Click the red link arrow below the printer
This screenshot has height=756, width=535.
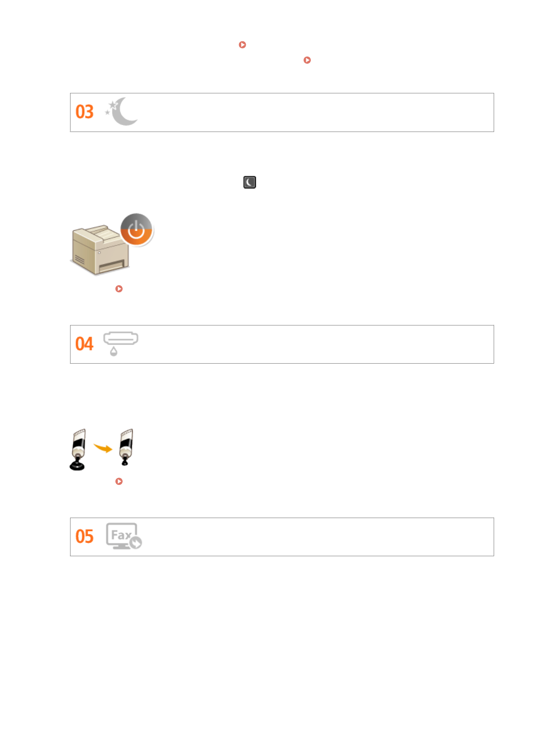pos(119,289)
